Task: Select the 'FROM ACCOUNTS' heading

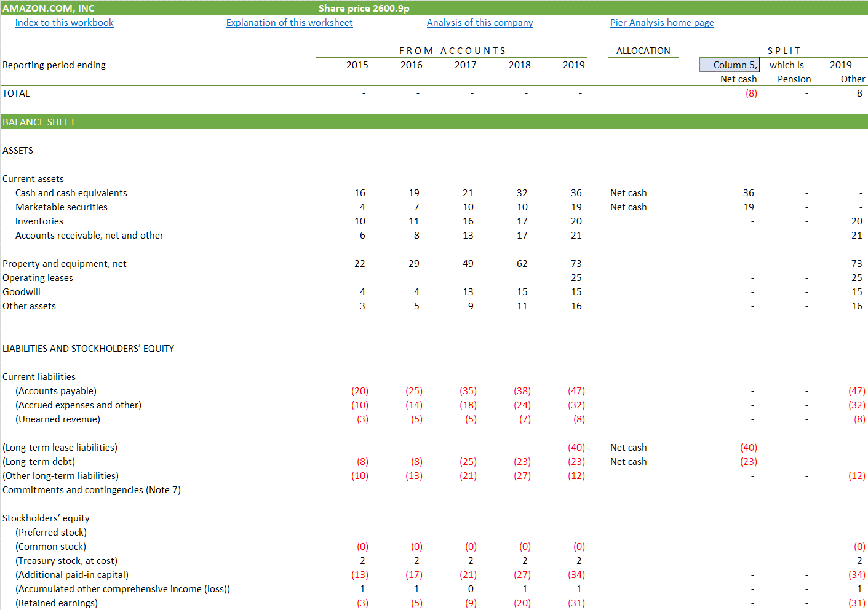Action: point(452,51)
